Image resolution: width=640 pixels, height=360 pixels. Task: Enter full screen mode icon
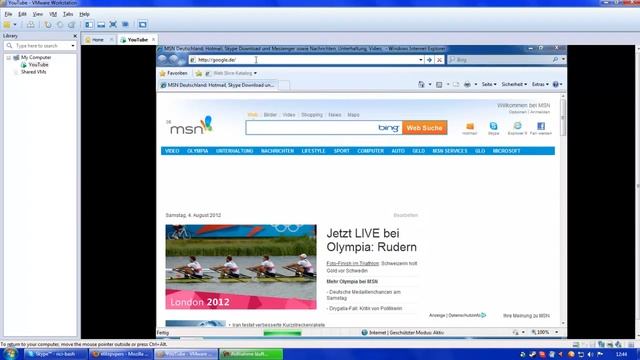(113, 24)
